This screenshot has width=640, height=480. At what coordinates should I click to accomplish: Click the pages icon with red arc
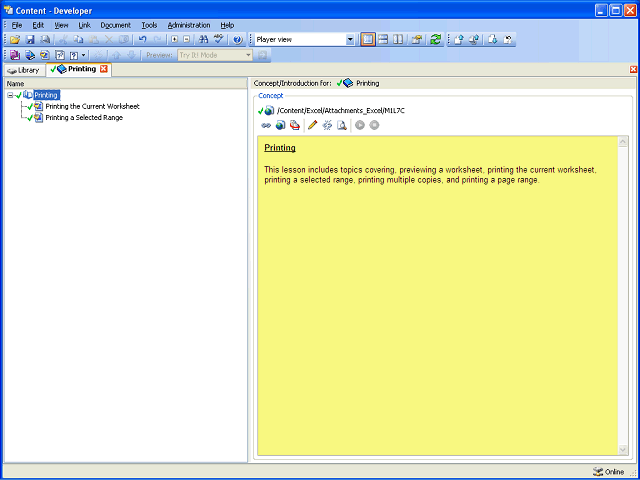(295, 125)
